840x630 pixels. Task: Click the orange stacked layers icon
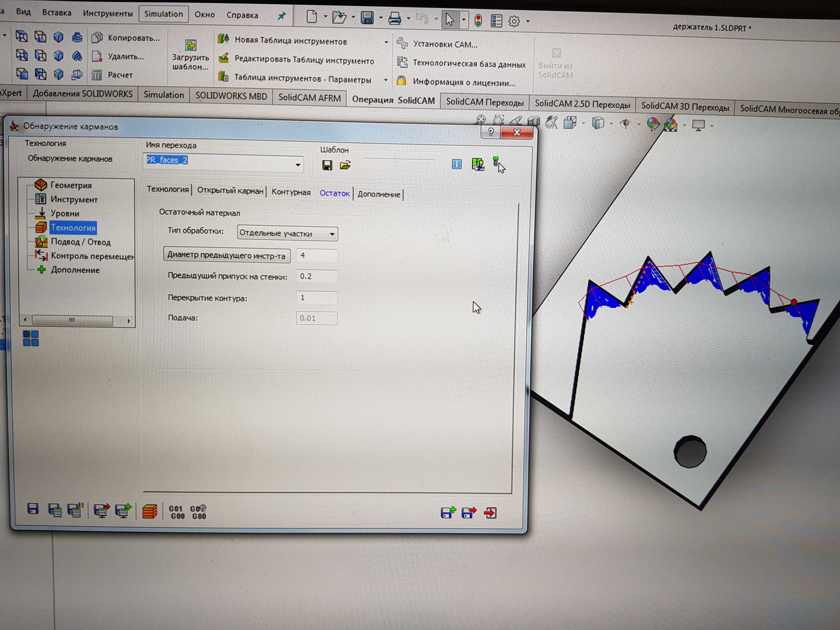click(150, 511)
